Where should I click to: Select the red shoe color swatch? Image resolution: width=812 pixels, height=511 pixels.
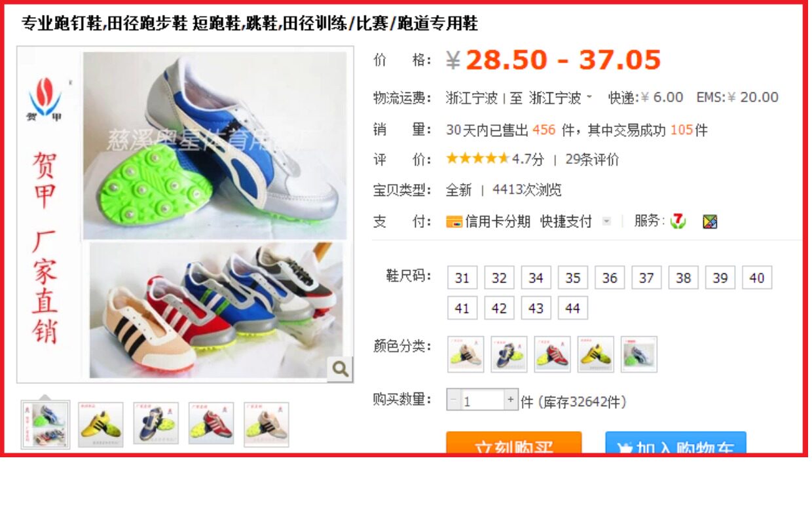552,354
